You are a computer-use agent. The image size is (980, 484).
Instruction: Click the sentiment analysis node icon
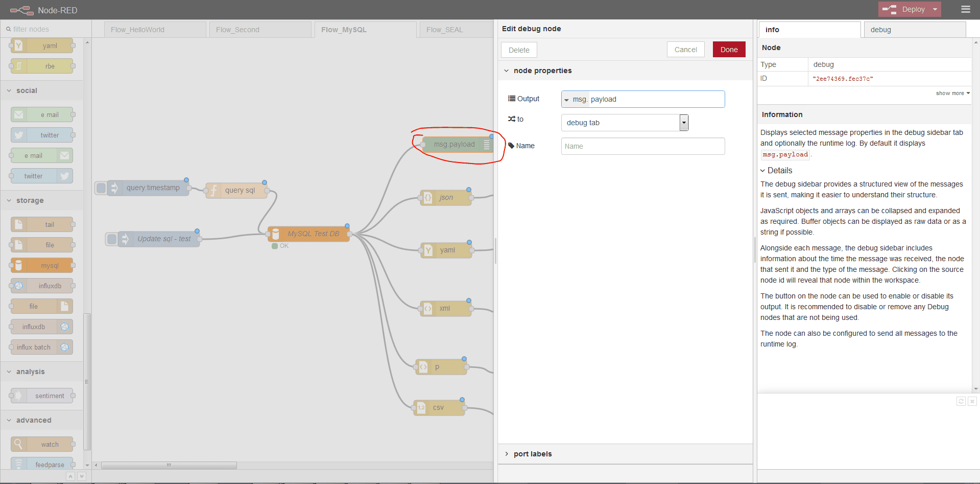19,396
